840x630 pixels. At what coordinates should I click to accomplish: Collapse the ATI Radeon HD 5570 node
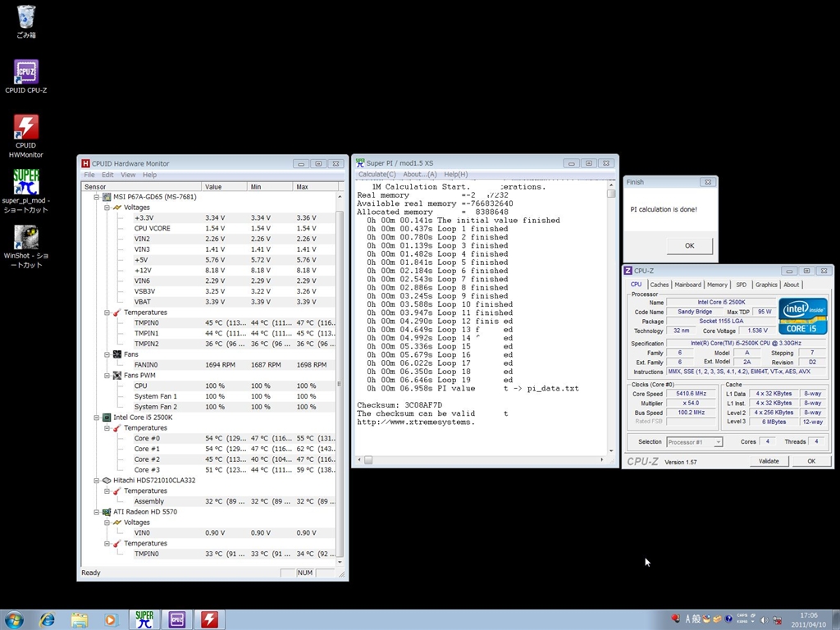coord(97,512)
